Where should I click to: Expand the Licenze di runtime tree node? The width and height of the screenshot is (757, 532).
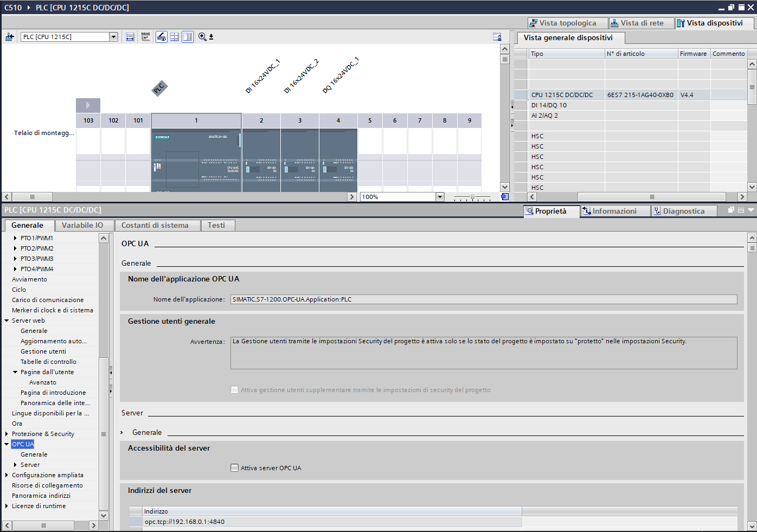click(x=7, y=506)
